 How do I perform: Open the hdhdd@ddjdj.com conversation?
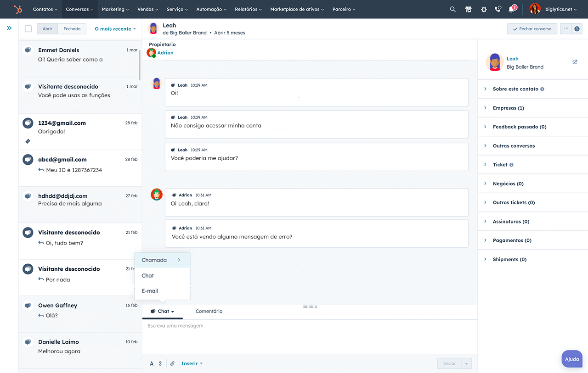pyautogui.click(x=79, y=205)
